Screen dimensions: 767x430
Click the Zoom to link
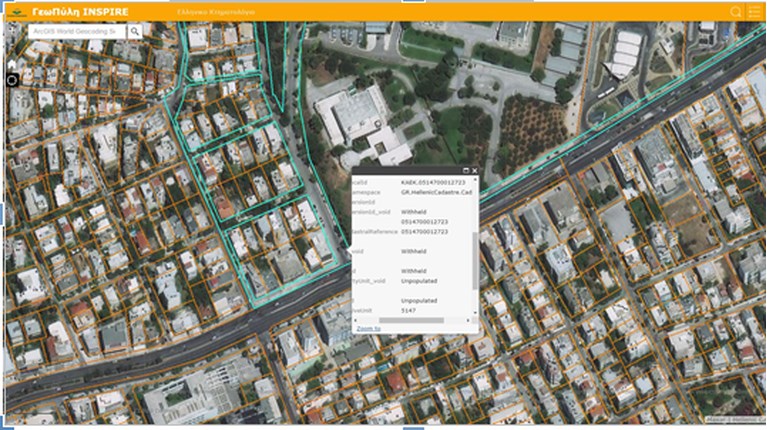367,328
